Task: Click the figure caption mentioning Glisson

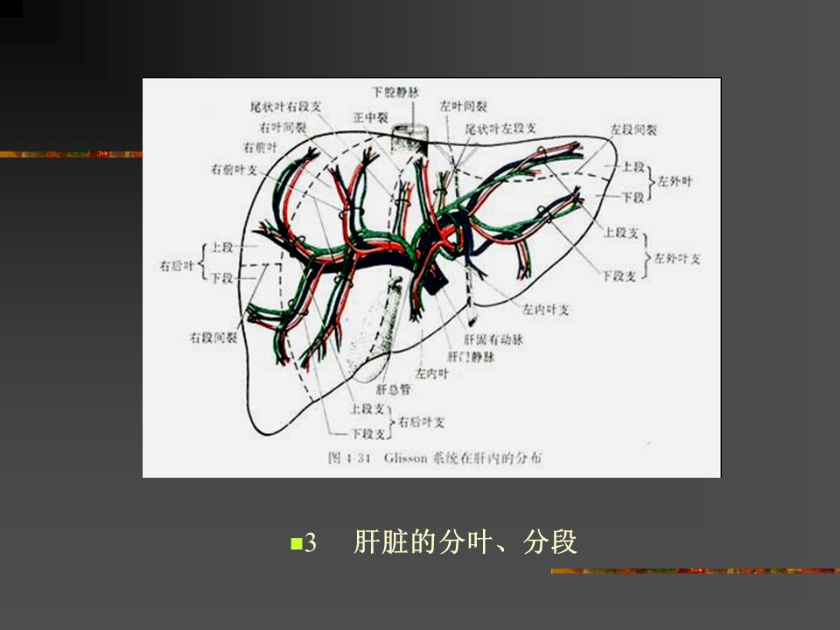Action: pos(434,458)
